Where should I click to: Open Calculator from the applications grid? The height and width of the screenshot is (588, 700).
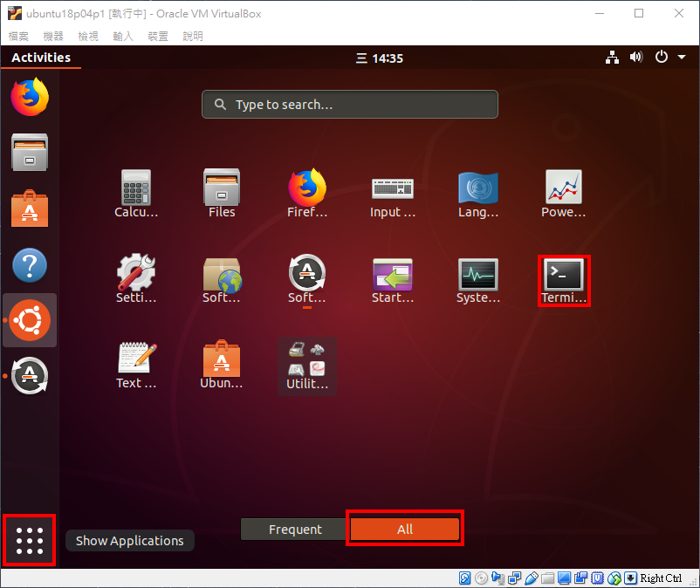click(136, 194)
